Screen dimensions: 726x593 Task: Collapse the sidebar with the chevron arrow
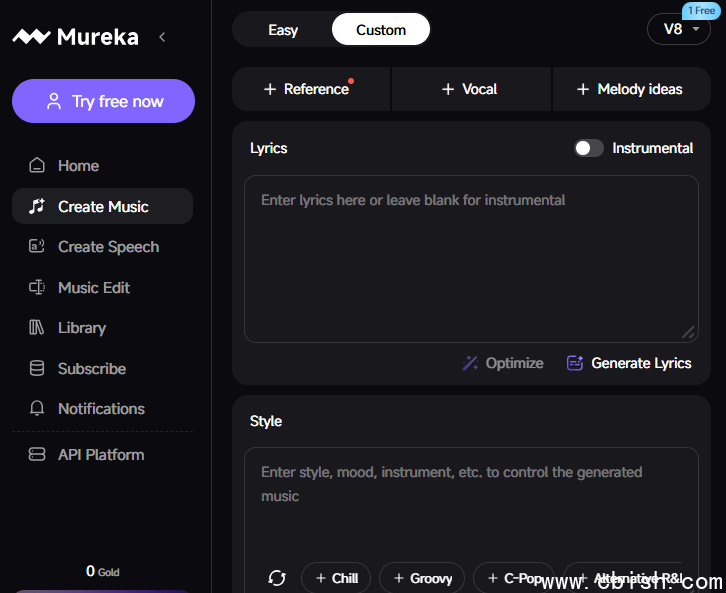point(162,37)
